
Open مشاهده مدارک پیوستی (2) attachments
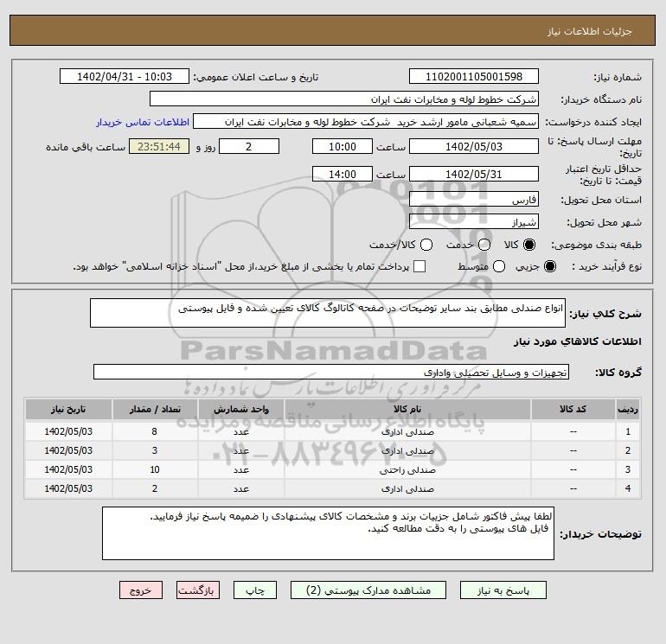click(368, 590)
